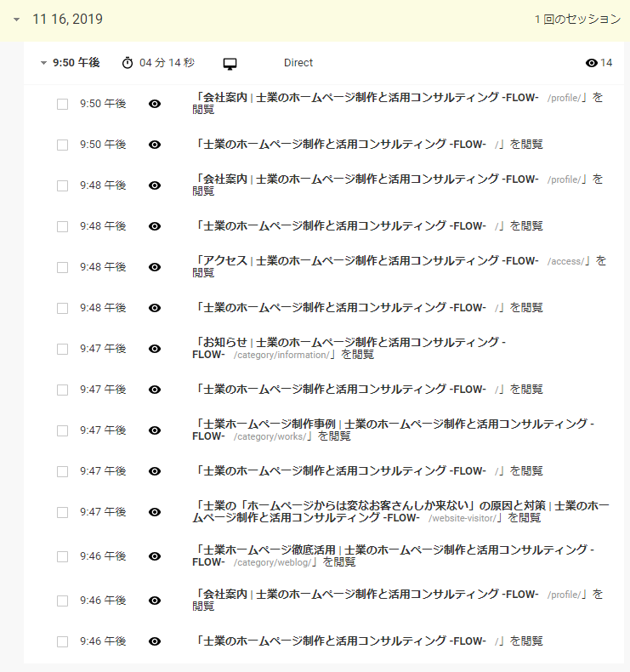Click the 9:47 午後 time on the /category/information/ row
The height and width of the screenshot is (672, 630).
103,349
